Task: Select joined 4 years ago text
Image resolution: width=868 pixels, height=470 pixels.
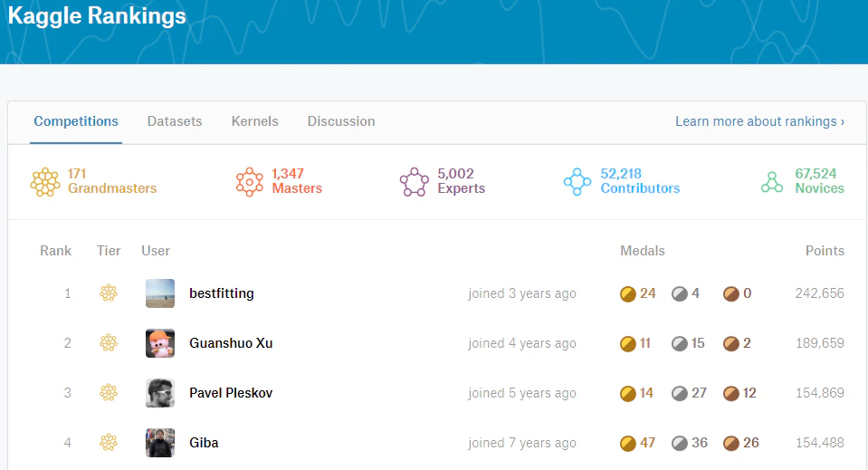Action: tap(522, 343)
